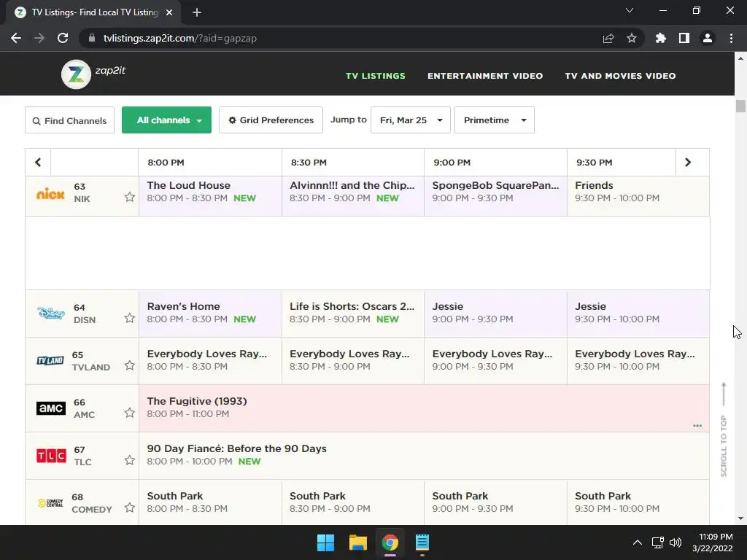The width and height of the screenshot is (747, 560).
Task: Click the TLC channel logo
Action: (x=51, y=456)
